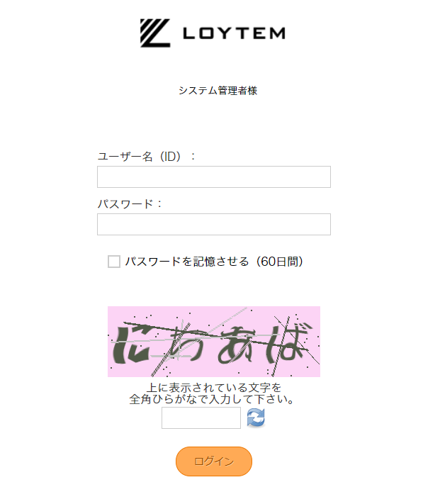
Task: Click the に character in the captcha
Action: coord(132,345)
